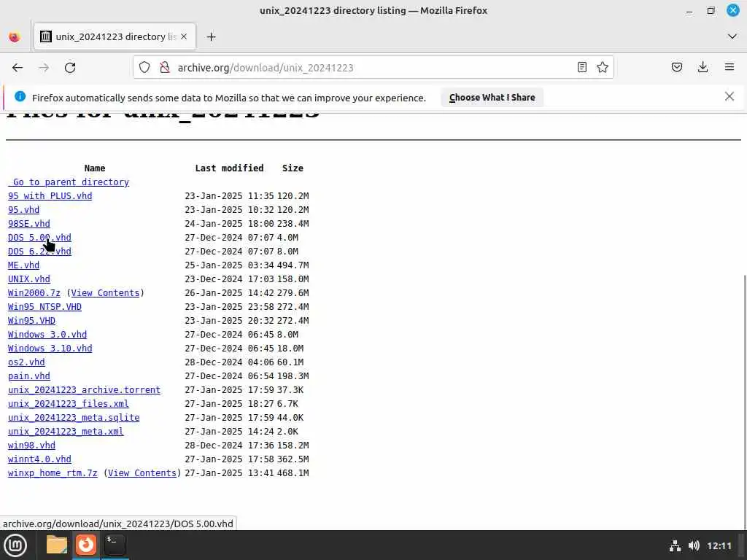Download the 98SE.vhd file
Image resolution: width=747 pixels, height=560 pixels.
[29, 223]
